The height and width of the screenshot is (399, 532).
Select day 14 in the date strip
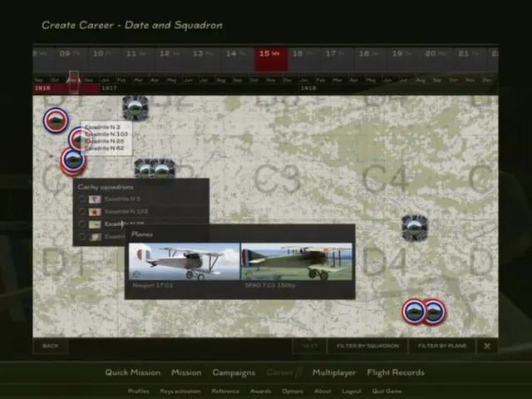pos(238,59)
